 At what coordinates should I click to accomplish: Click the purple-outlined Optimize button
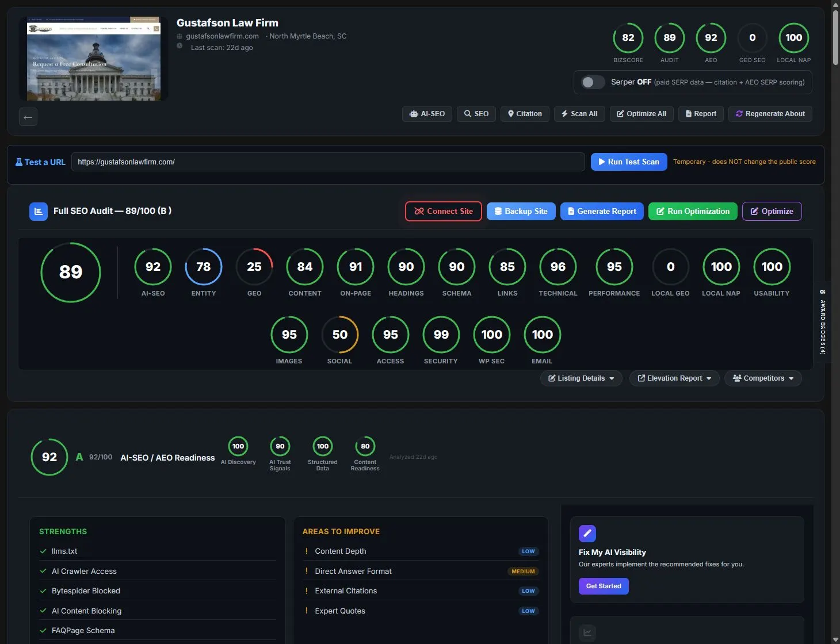point(772,211)
